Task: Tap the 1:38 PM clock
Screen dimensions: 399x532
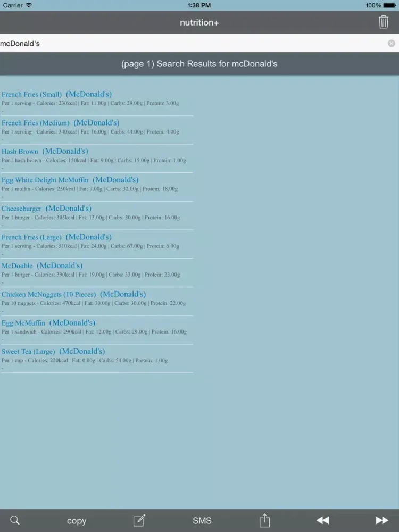Action: pos(199,5)
